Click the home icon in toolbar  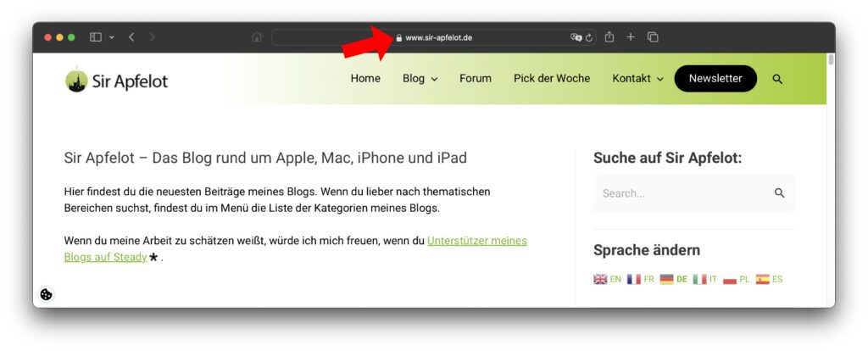(x=257, y=37)
